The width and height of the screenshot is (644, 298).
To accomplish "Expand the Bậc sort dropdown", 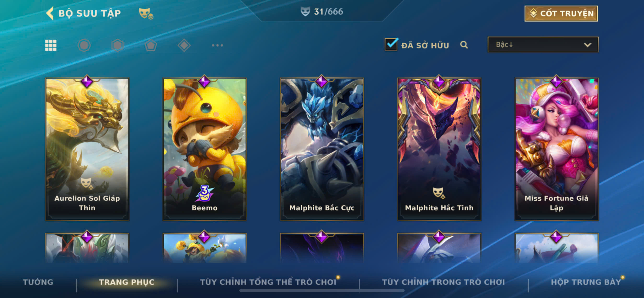I will [x=543, y=45].
